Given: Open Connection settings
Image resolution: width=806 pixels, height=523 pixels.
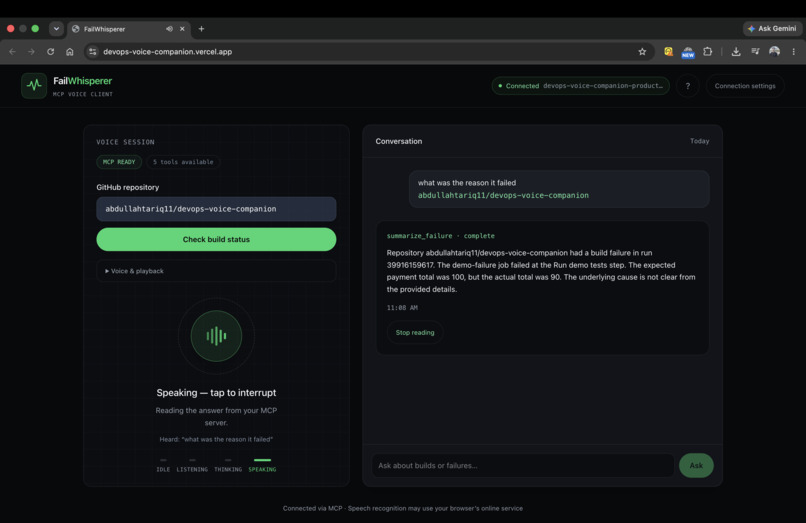Looking at the screenshot, I should [745, 86].
